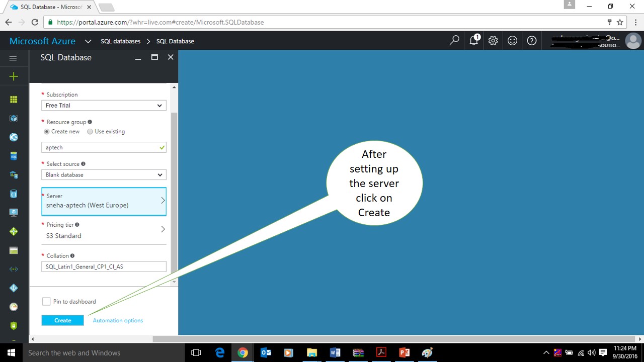Open Storage accounts card icon in sidebar
Screen dimensions: 644x362
14,250
